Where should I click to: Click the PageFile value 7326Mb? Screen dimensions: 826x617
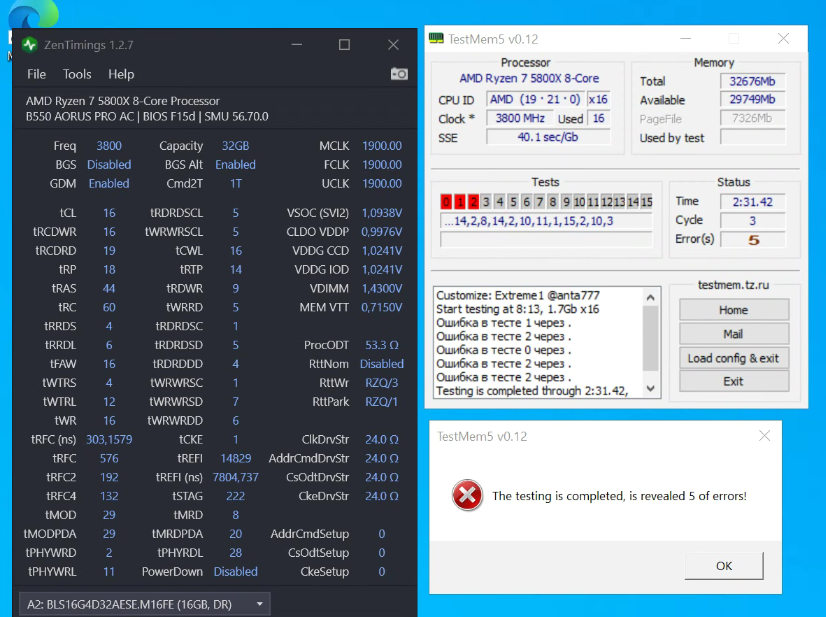click(752, 119)
